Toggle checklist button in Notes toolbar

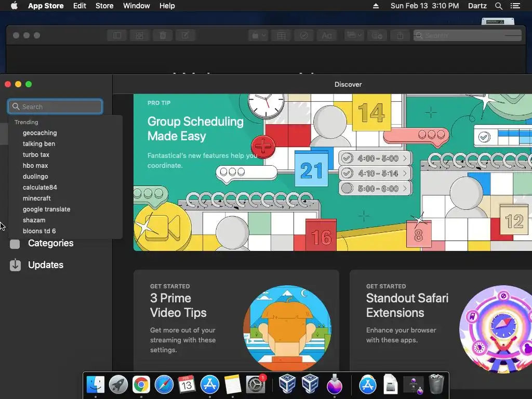304,35
